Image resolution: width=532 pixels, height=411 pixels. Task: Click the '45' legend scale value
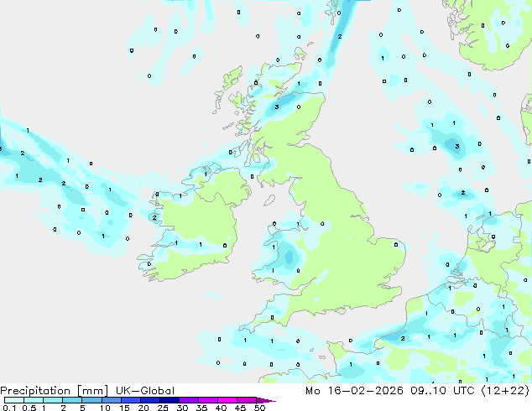coord(240,408)
